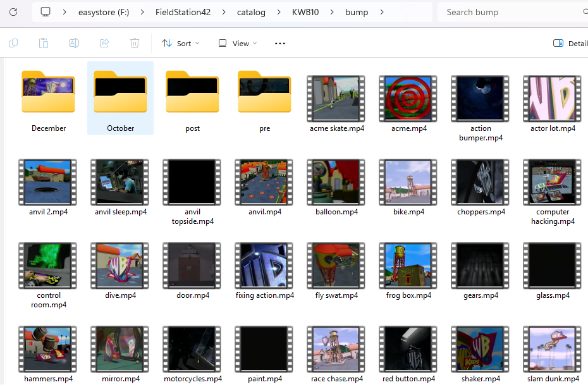Click the Share icon in the toolbar
Viewport: 588px width, 387px height.
point(104,43)
